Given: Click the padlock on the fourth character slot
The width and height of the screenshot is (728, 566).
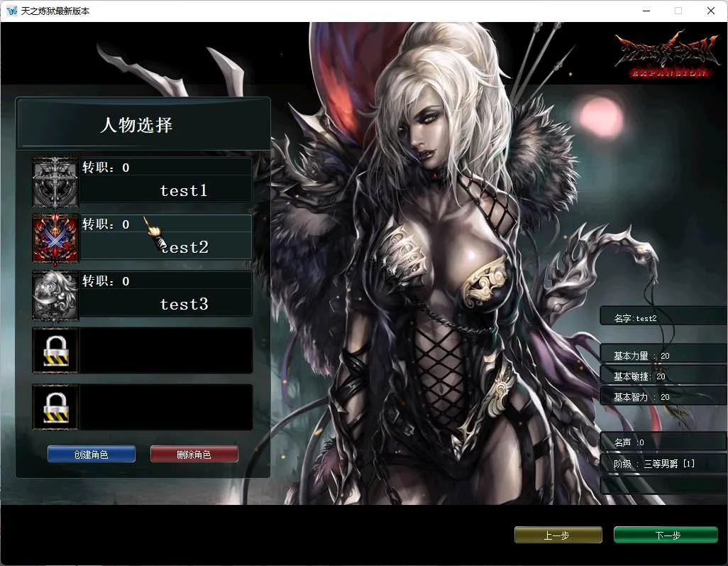Looking at the screenshot, I should click(x=55, y=352).
